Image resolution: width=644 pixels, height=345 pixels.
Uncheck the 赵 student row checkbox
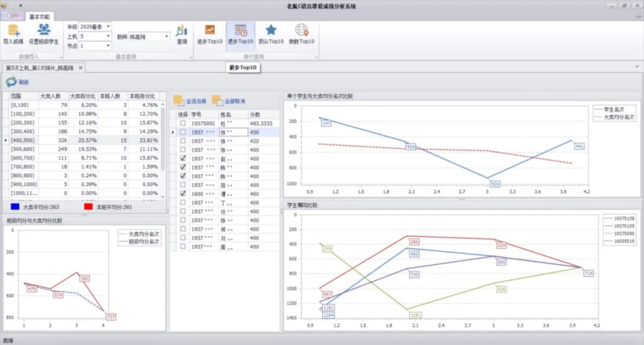182,159
